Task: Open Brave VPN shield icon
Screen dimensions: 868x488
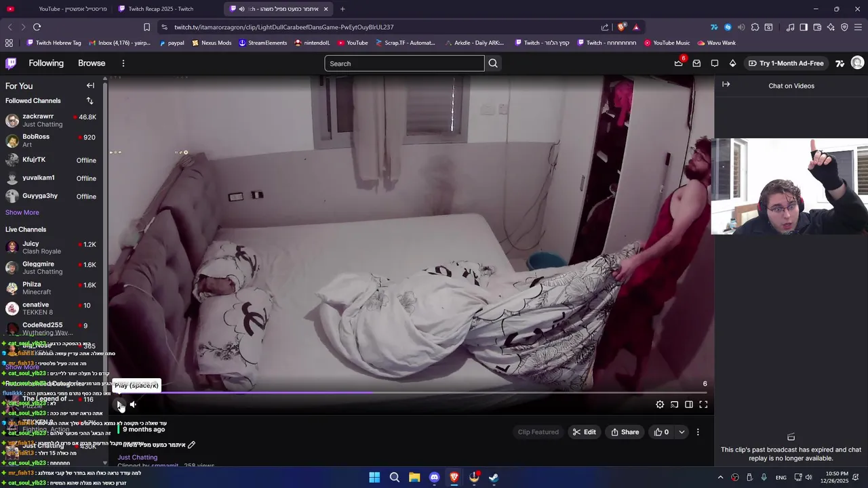Action: click(x=844, y=27)
